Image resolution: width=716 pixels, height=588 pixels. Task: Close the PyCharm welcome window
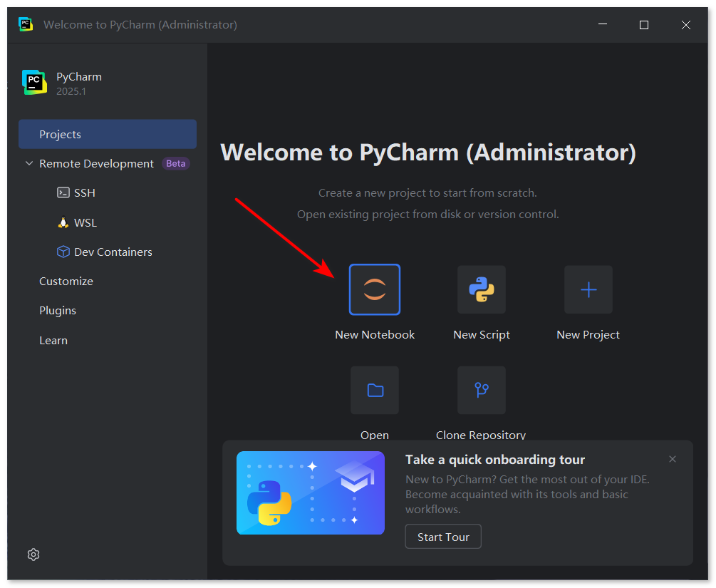(x=686, y=25)
